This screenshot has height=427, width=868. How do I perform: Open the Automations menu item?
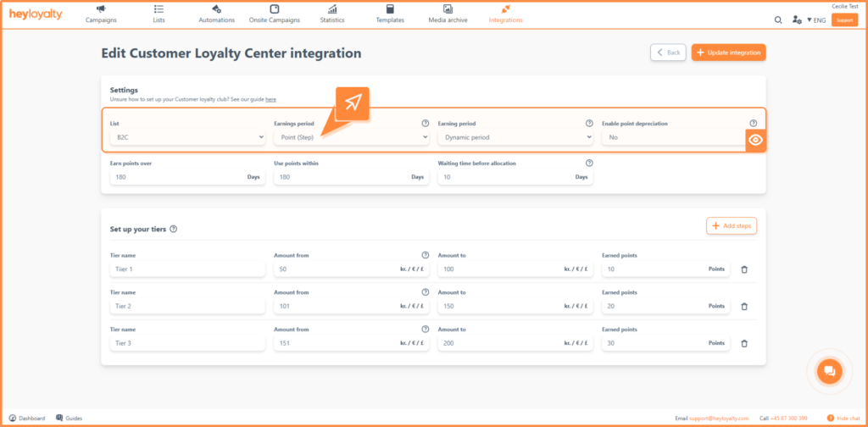(216, 14)
